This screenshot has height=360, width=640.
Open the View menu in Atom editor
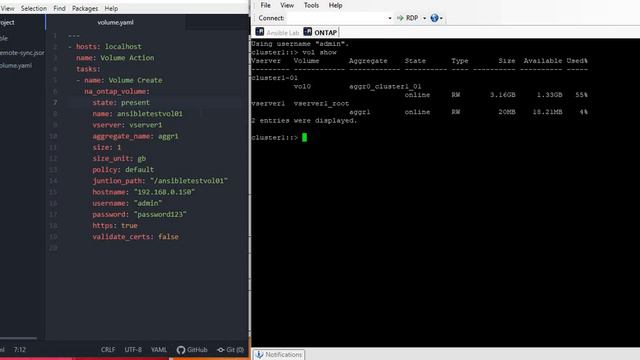(7, 8)
